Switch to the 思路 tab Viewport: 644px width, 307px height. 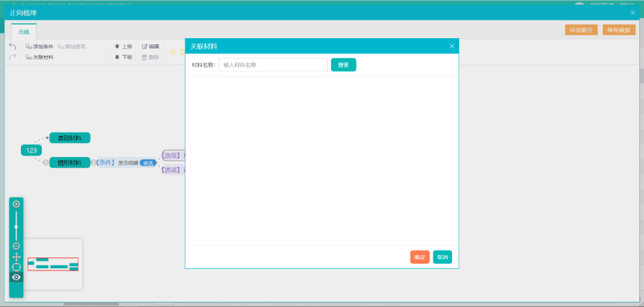(24, 32)
